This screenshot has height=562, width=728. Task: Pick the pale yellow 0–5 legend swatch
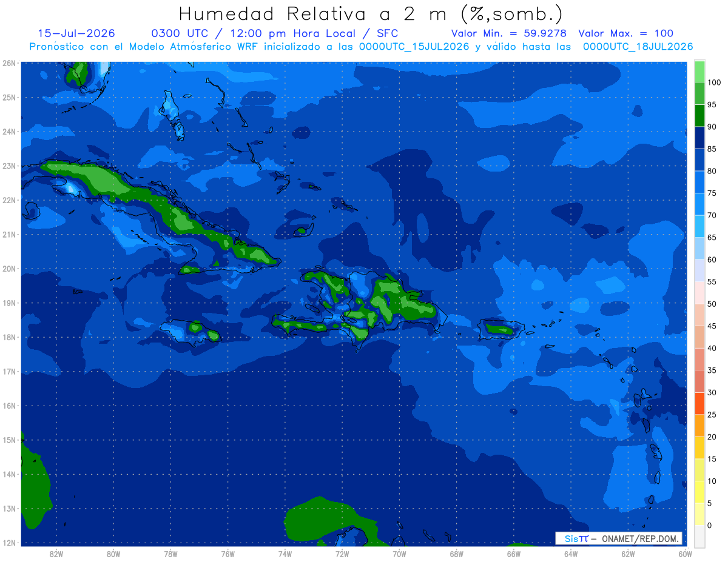[x=699, y=513]
